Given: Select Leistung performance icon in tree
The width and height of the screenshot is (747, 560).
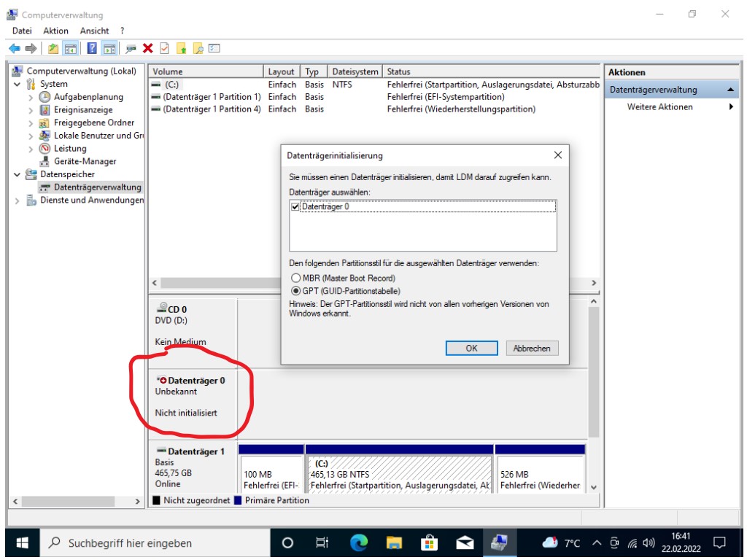Looking at the screenshot, I should (44, 149).
